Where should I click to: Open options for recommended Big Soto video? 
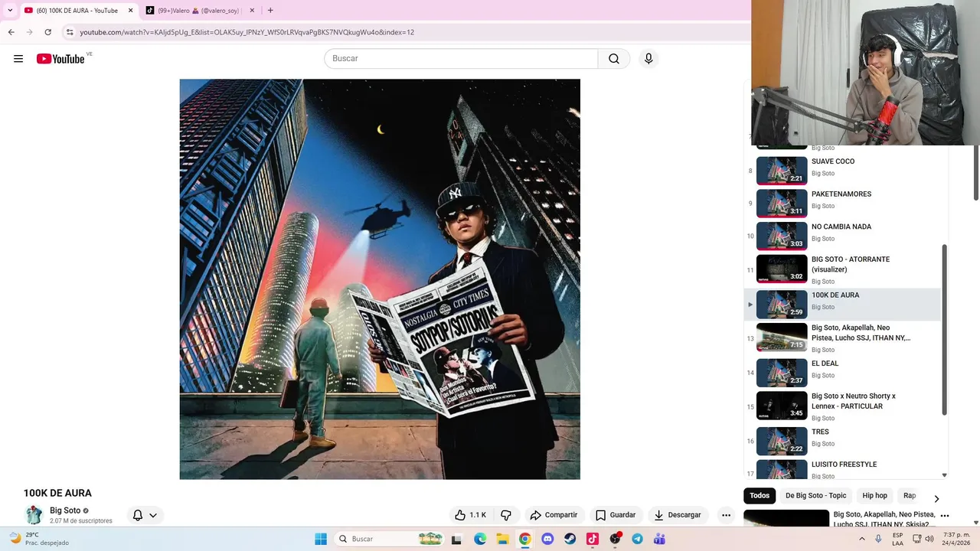point(944,516)
